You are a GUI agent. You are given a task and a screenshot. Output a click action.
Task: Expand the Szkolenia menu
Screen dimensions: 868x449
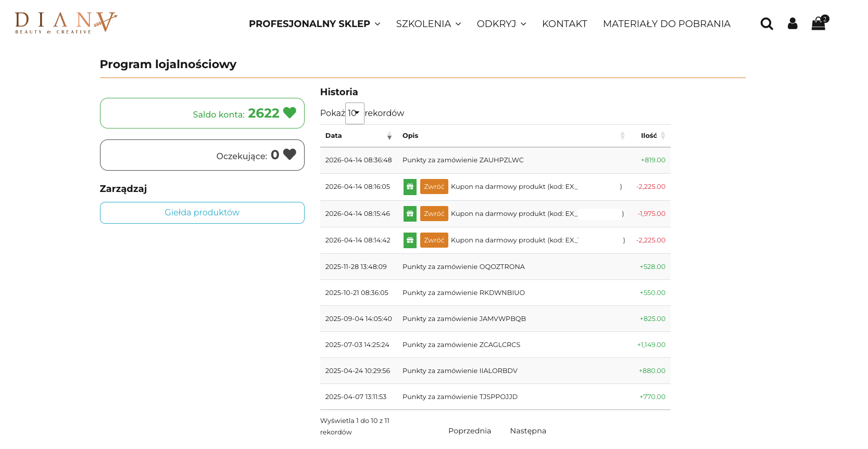point(429,24)
